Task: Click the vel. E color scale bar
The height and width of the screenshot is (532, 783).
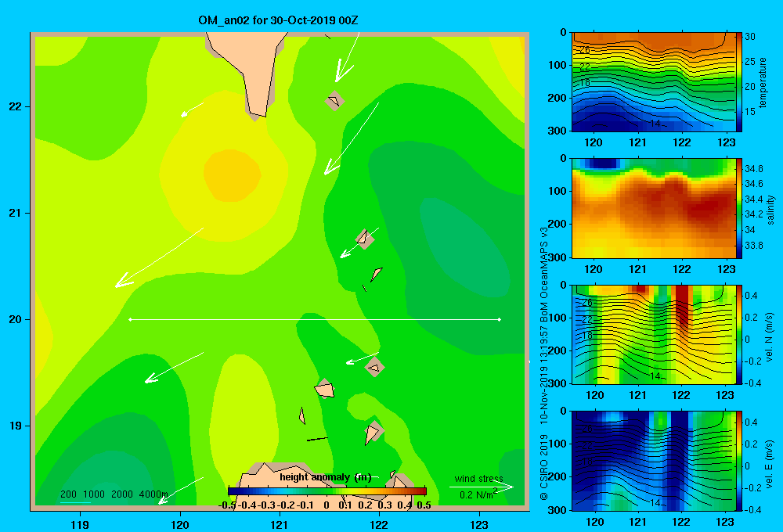Action: (739, 461)
